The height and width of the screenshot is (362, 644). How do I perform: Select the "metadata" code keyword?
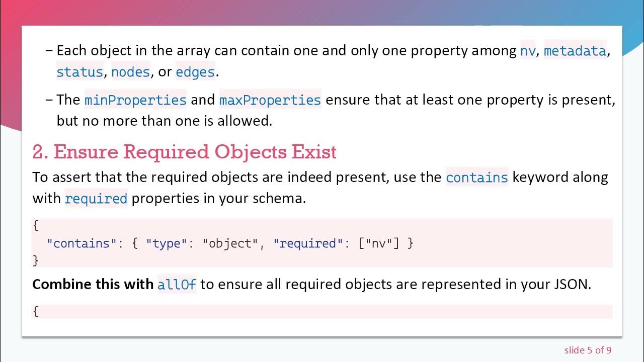tap(575, 51)
